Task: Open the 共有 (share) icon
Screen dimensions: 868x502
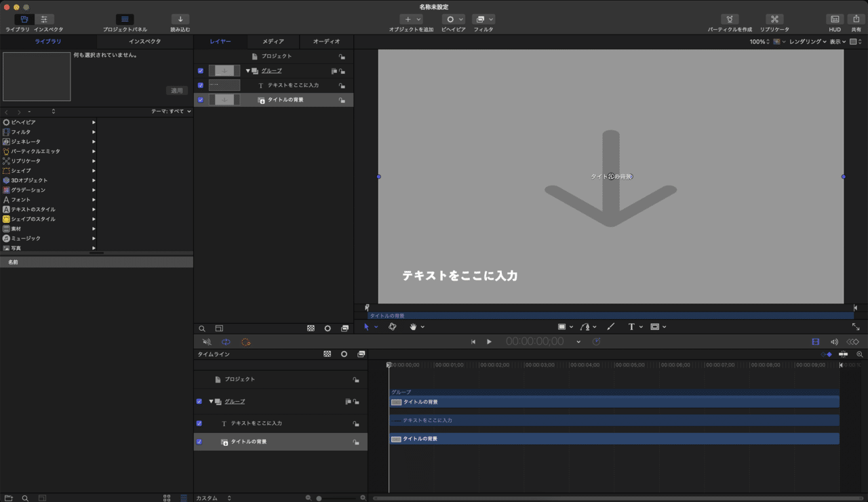Action: (x=856, y=20)
